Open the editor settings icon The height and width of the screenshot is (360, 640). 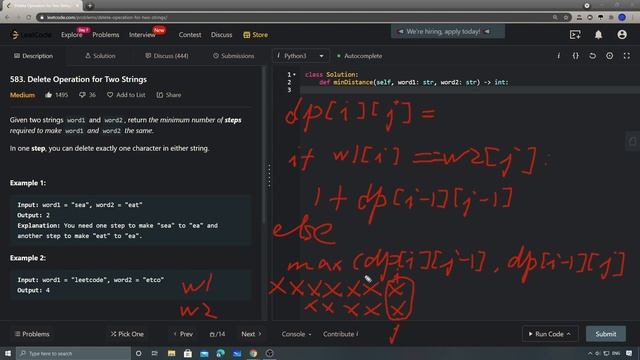(609, 56)
